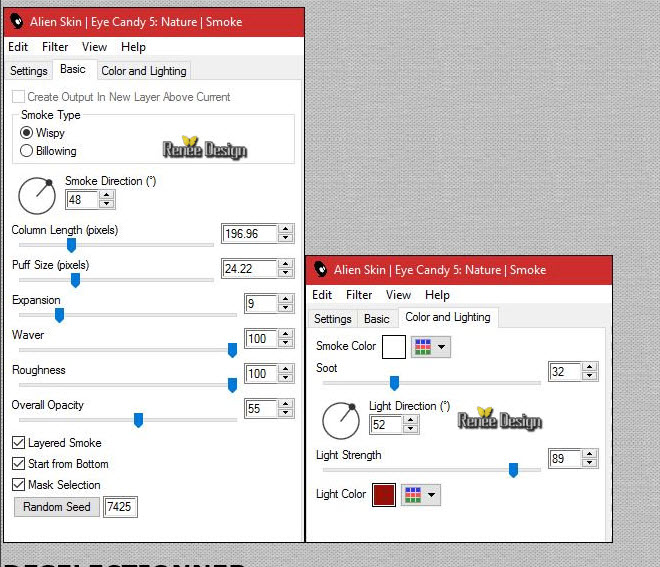Image resolution: width=660 pixels, height=567 pixels.
Task: Open Help menu in left Smoke window
Action: click(x=133, y=47)
